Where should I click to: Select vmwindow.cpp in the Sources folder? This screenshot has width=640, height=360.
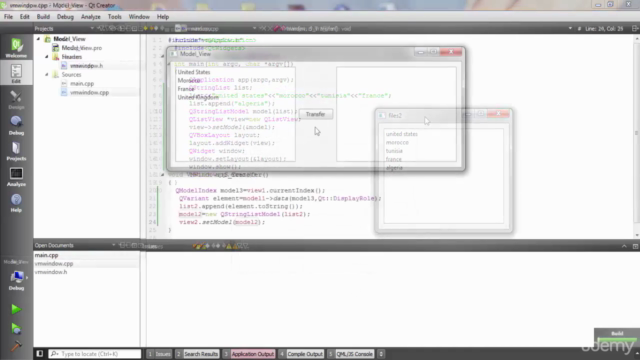tap(89, 93)
